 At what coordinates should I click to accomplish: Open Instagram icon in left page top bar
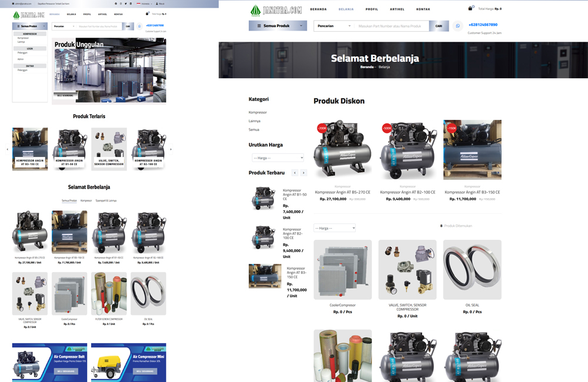click(x=121, y=4)
